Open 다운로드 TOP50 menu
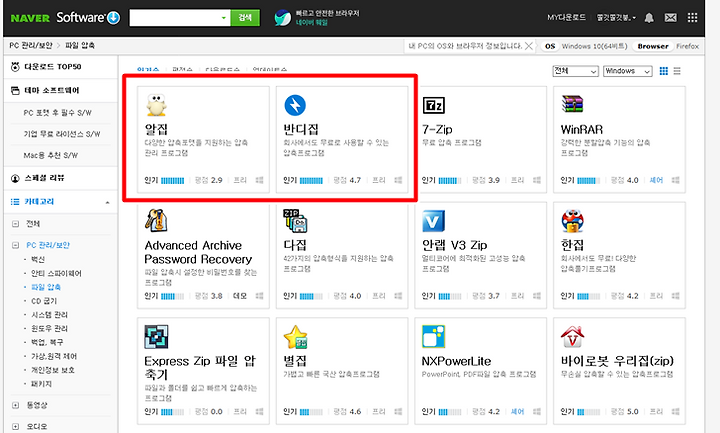The image size is (720, 433). point(52,67)
